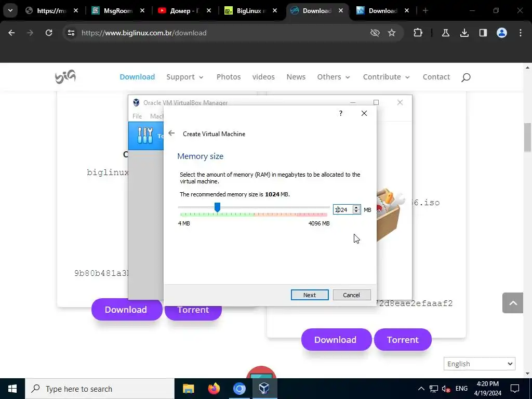Click the site information icon in address bar

coord(71,33)
